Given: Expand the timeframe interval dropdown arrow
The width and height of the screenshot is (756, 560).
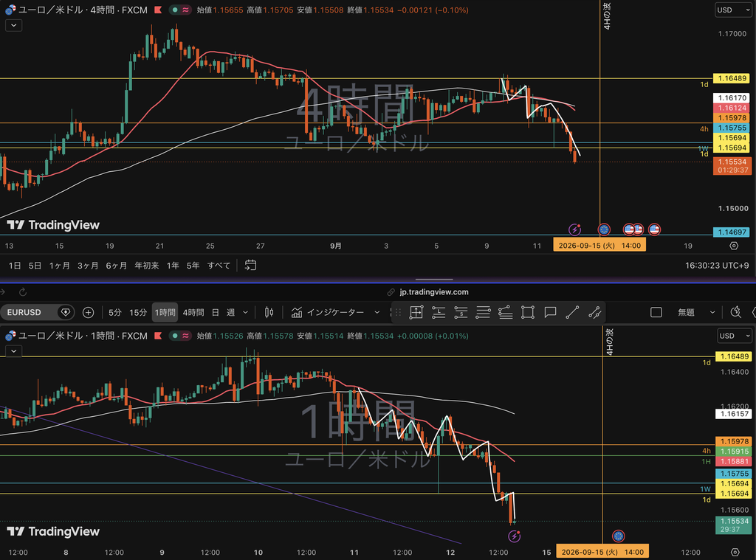Looking at the screenshot, I should point(245,313).
